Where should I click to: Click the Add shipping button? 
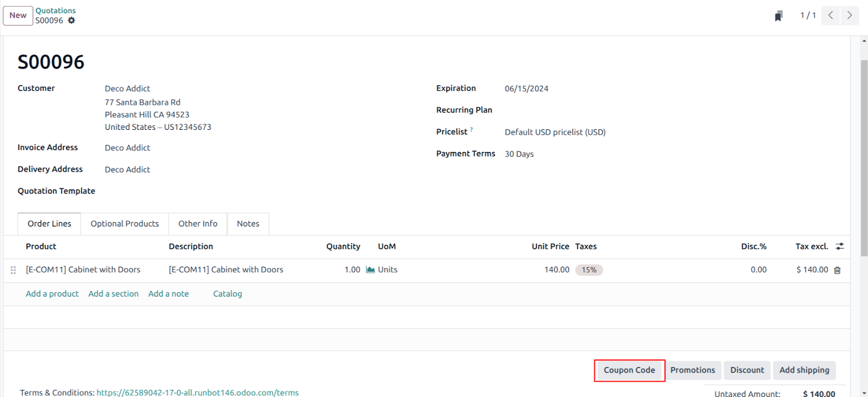[805, 370]
